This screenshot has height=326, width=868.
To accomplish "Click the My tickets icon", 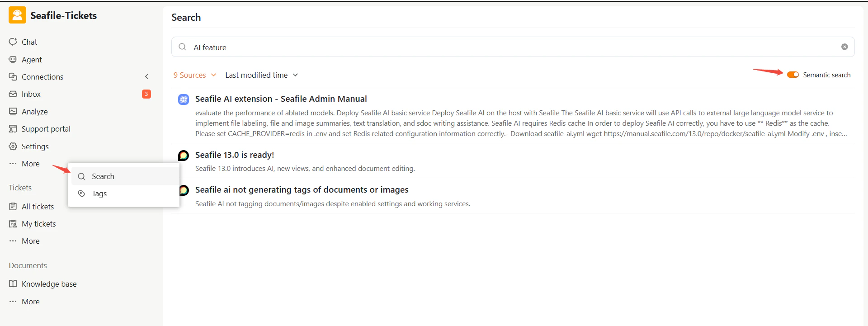I will click(x=13, y=224).
